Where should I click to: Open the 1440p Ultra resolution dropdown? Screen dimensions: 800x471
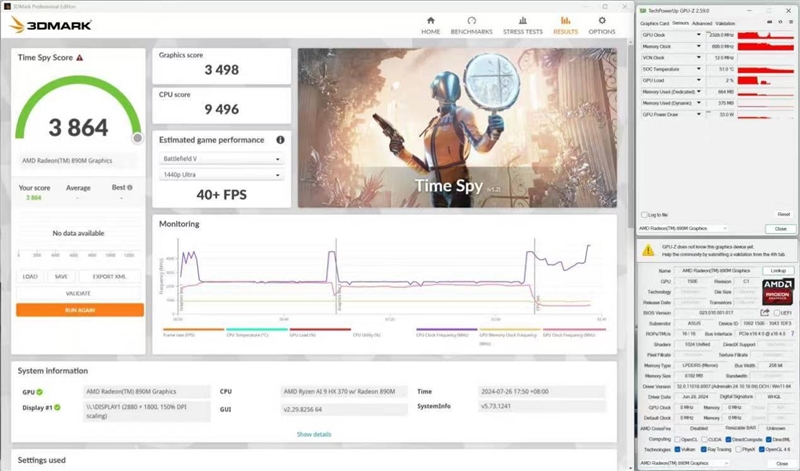pyautogui.click(x=221, y=175)
